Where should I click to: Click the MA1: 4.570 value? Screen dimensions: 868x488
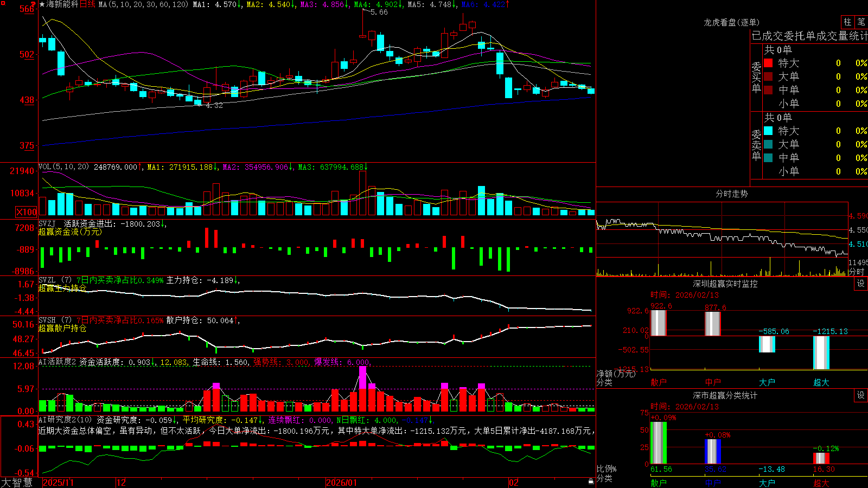(x=215, y=4)
